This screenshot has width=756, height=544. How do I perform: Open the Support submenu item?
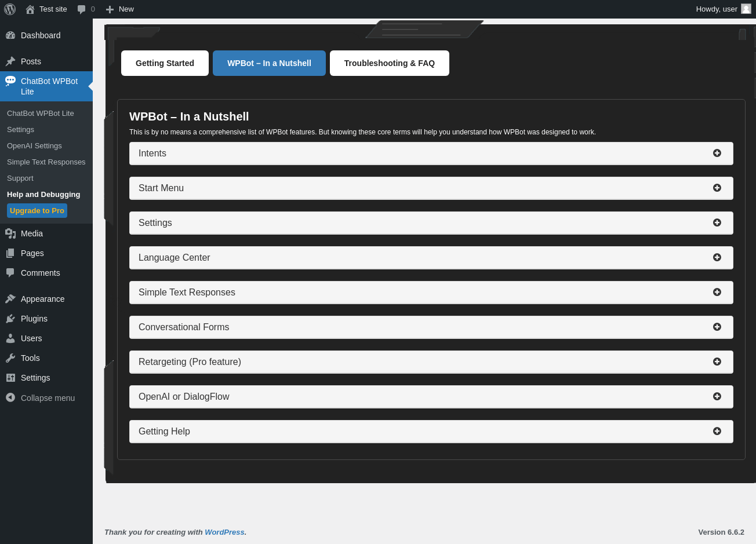(20, 178)
